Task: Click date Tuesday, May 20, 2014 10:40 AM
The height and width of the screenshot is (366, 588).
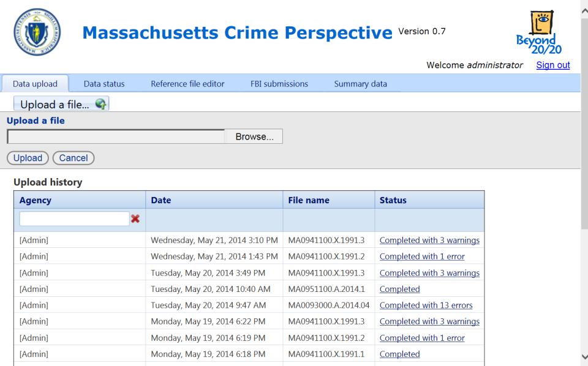Action: (210, 289)
